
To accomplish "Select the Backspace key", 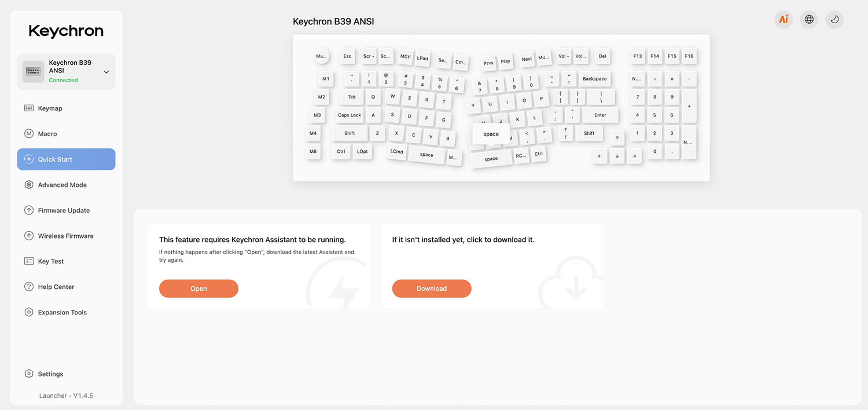I will click(595, 79).
